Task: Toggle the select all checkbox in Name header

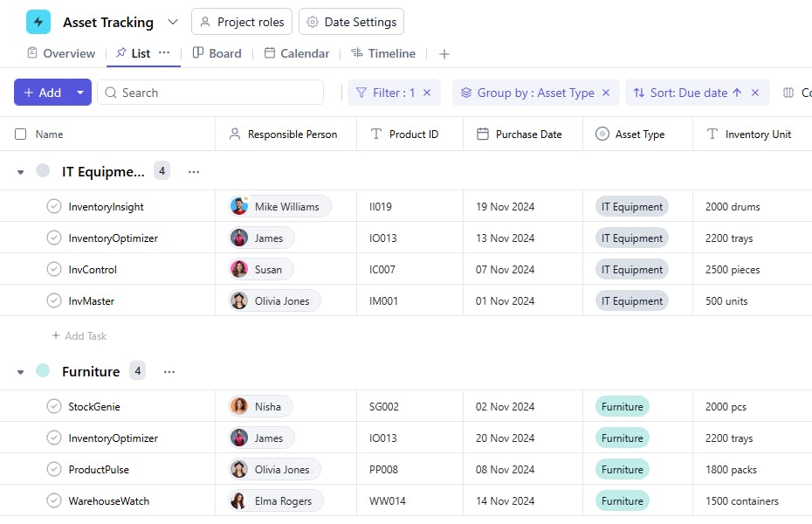Action: pos(21,134)
